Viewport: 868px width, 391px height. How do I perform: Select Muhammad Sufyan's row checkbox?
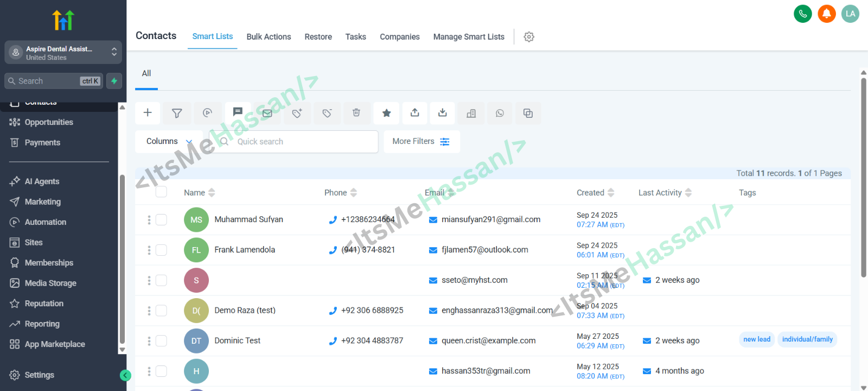pyautogui.click(x=161, y=219)
